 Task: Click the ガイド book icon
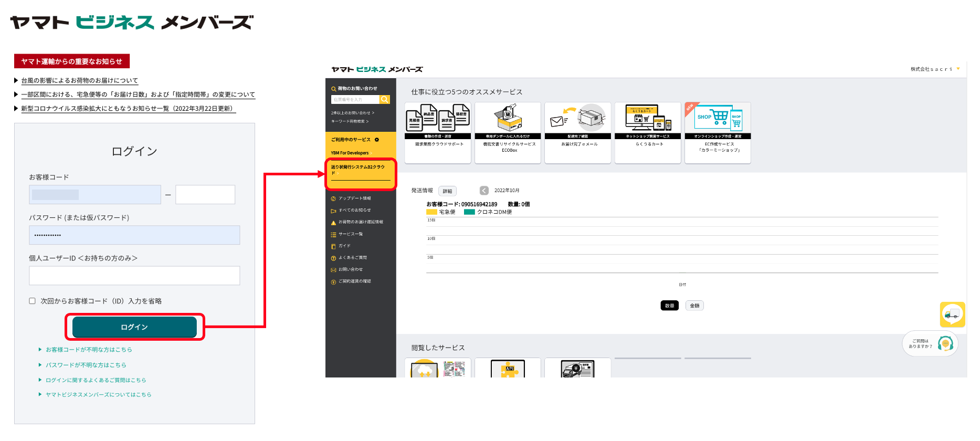pyautogui.click(x=333, y=246)
